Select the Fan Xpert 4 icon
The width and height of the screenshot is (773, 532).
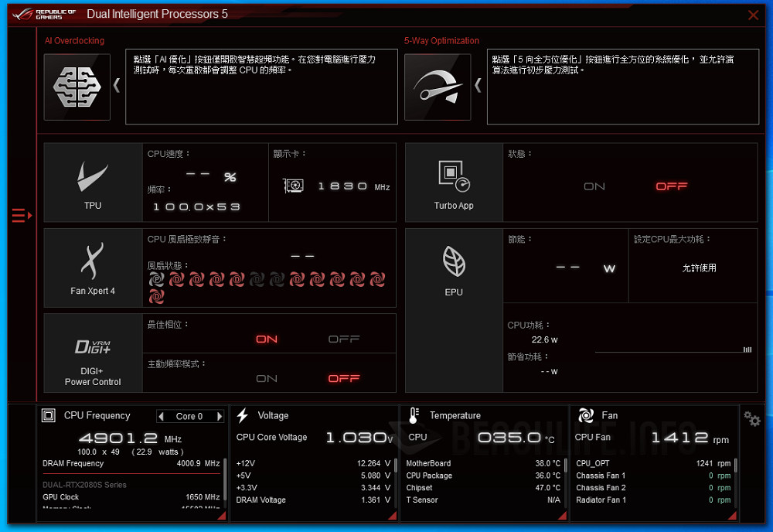point(93,260)
